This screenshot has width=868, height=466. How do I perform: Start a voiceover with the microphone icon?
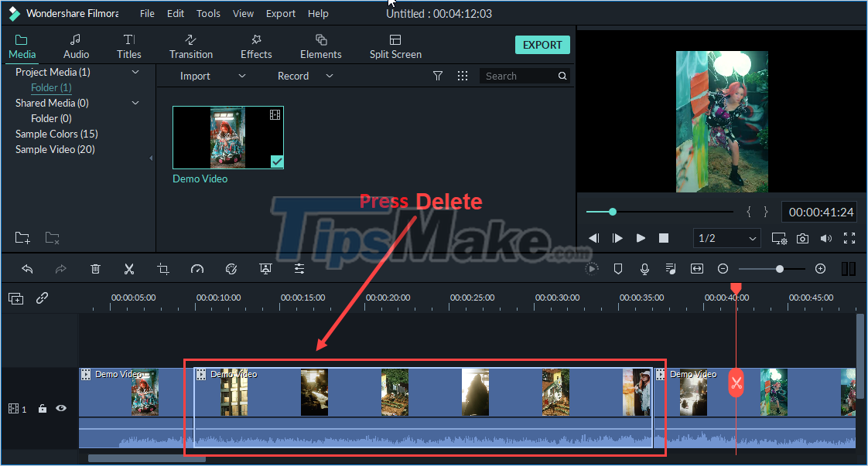[x=644, y=268]
